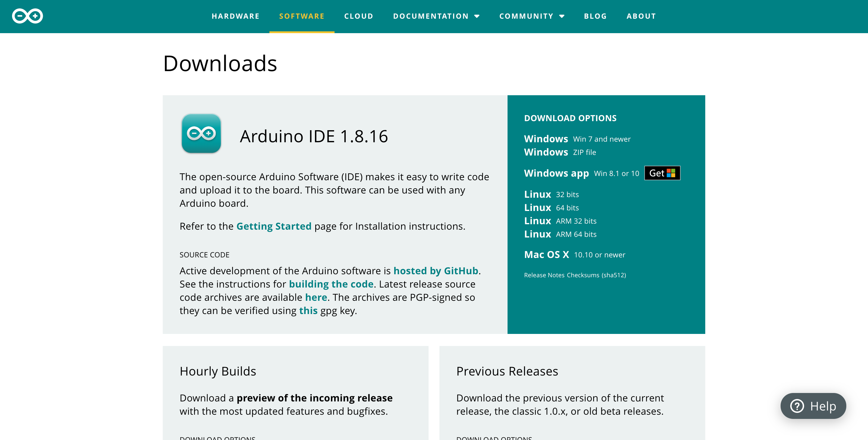Screen dimensions: 868x440
Task: Click the Arduino infinity logo in header
Action: pos(27,16)
